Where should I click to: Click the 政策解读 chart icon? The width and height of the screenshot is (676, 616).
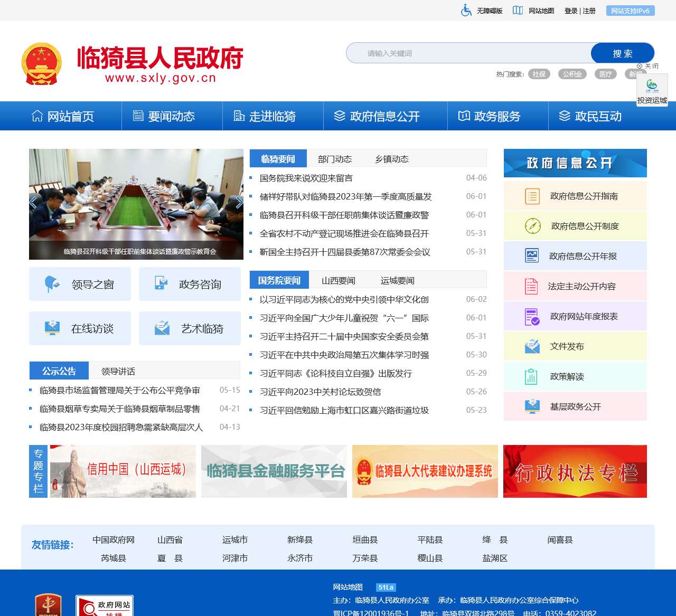(531, 376)
